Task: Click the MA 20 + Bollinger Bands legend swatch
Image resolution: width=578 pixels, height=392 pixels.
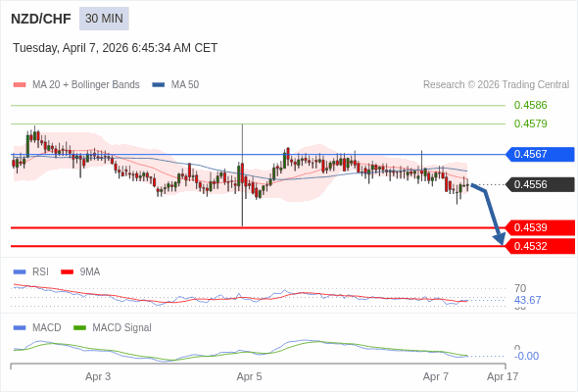Action: click(x=20, y=85)
